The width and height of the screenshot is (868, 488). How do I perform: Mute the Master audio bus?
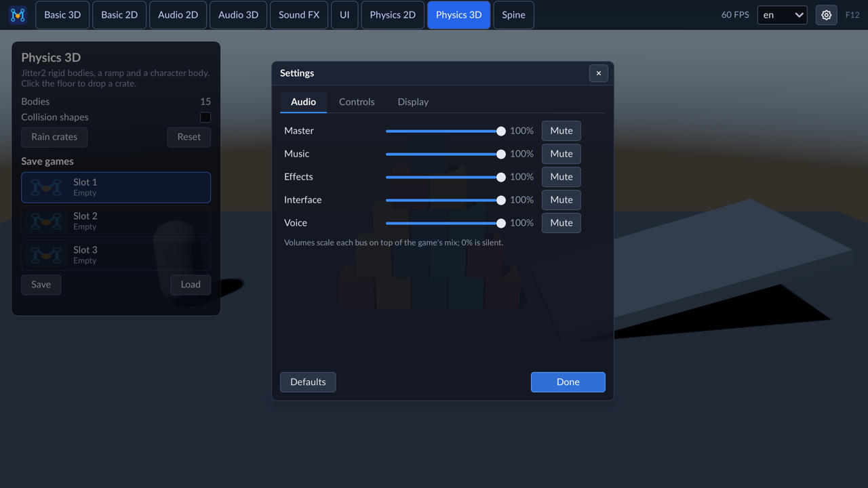click(x=561, y=131)
